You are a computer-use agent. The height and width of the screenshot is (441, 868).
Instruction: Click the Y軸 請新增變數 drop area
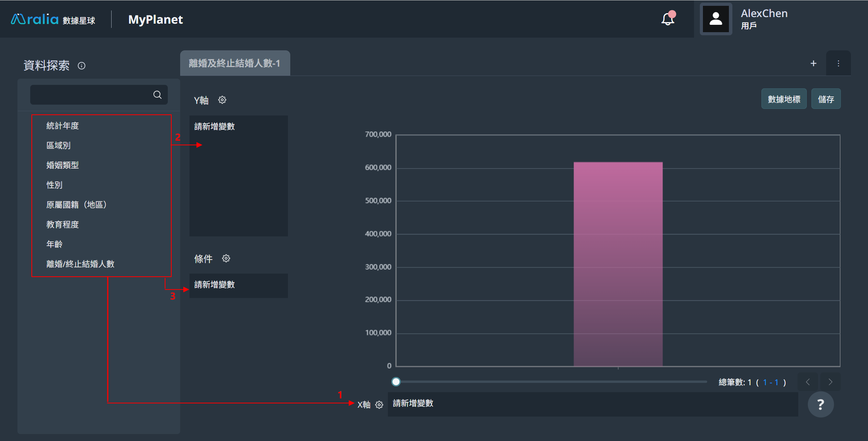coord(239,176)
